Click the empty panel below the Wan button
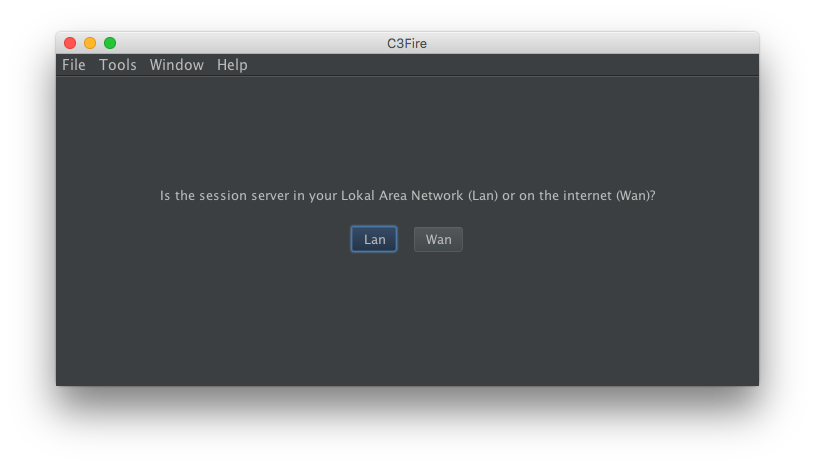 pyautogui.click(x=438, y=310)
